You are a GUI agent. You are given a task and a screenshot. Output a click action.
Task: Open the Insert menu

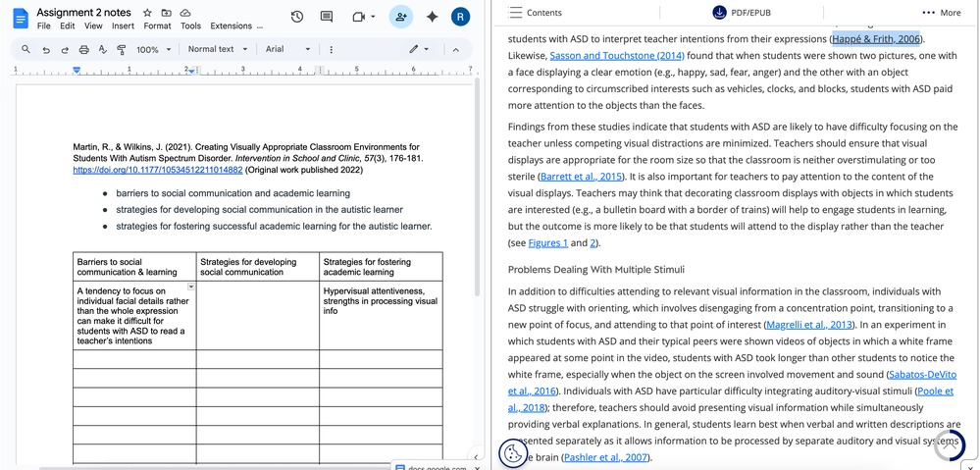(x=124, y=26)
